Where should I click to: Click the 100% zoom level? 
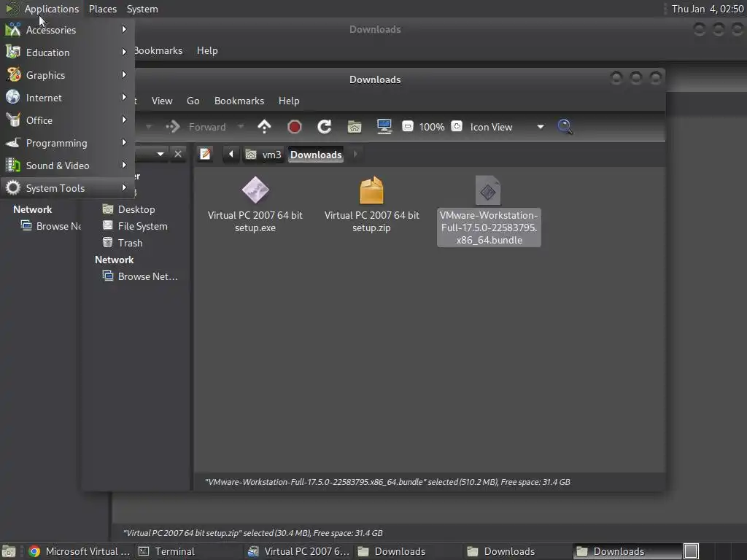click(432, 127)
